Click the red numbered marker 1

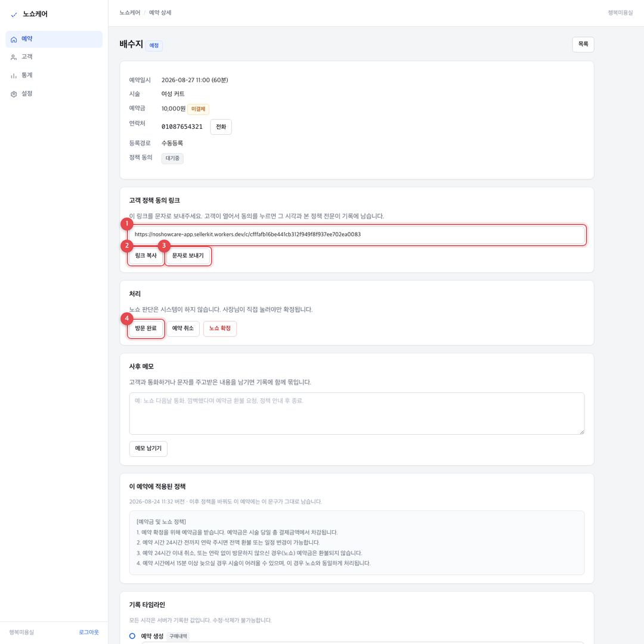pos(127,224)
